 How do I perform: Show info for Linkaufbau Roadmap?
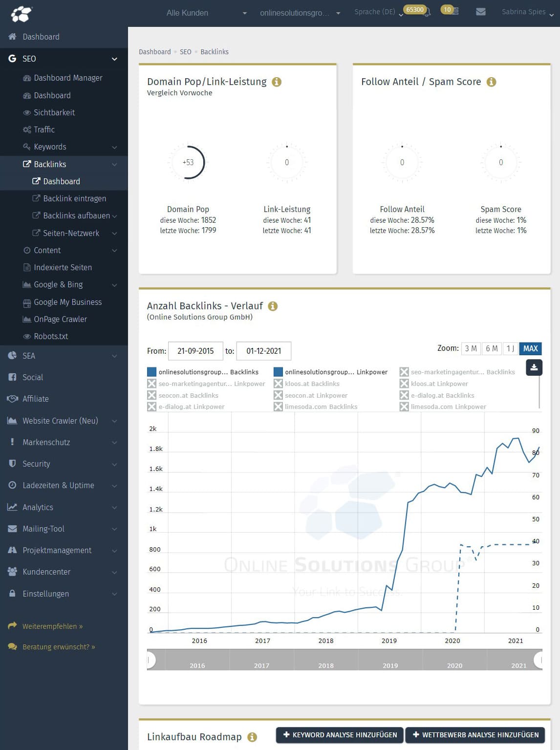click(x=252, y=737)
